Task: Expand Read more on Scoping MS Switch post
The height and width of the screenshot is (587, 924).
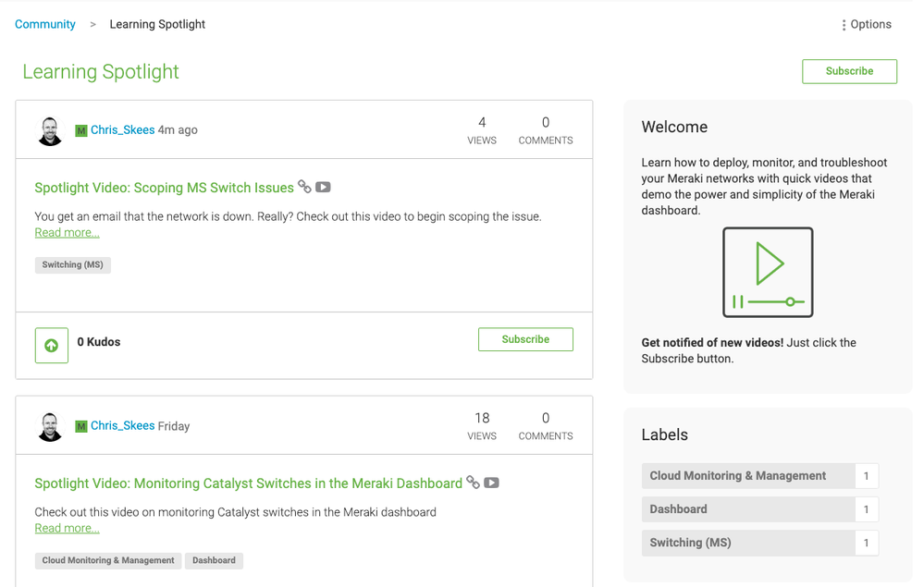Action: point(67,233)
